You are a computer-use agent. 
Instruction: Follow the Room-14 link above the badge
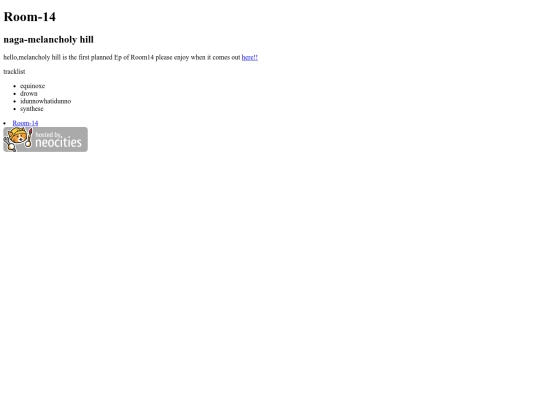click(x=25, y=123)
